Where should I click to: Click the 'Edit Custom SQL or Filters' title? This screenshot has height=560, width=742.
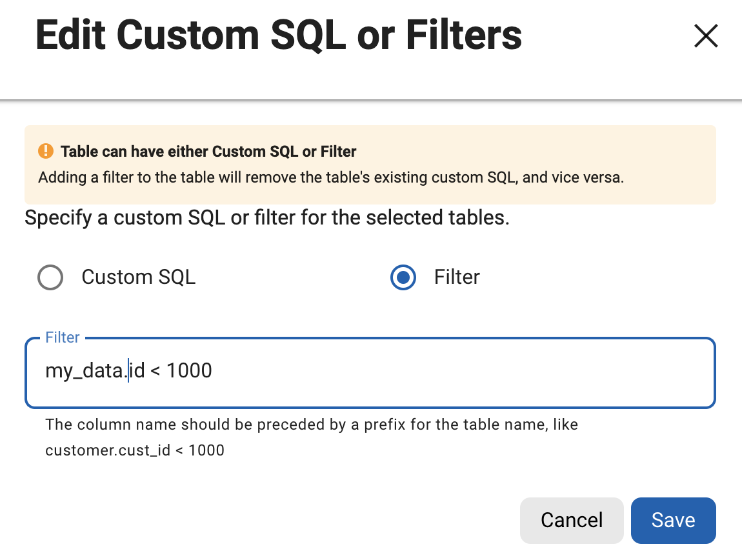click(279, 35)
